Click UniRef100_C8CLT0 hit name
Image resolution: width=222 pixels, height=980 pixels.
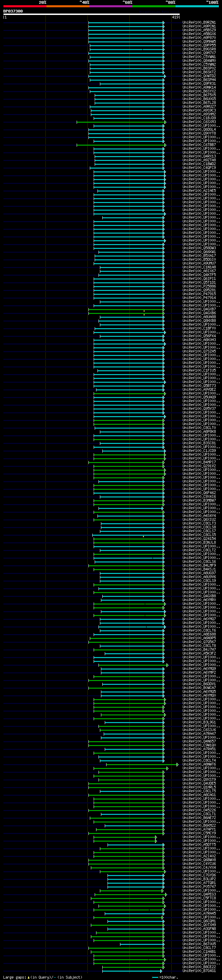coord(199,428)
